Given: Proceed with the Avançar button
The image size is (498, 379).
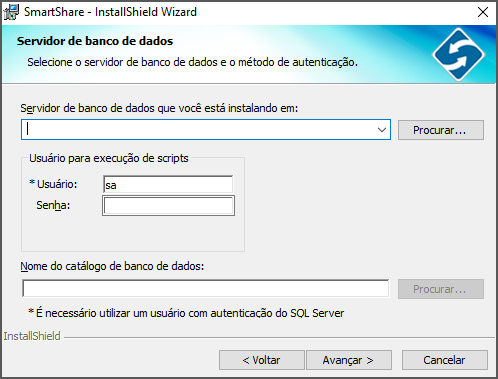Looking at the screenshot, I should pos(349,360).
